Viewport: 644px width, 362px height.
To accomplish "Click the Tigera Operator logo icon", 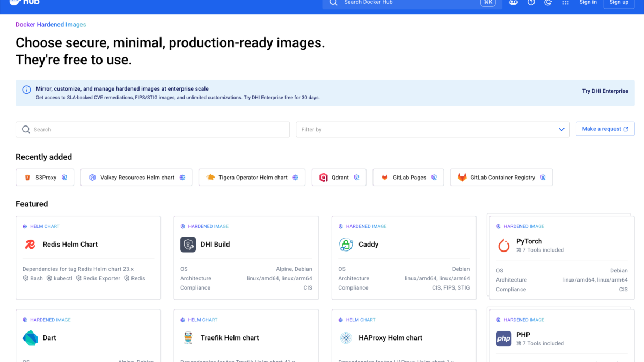I will (210, 178).
